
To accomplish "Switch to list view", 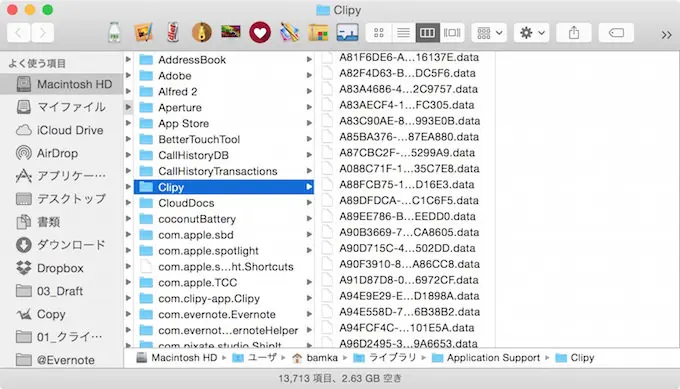I will coord(403,33).
